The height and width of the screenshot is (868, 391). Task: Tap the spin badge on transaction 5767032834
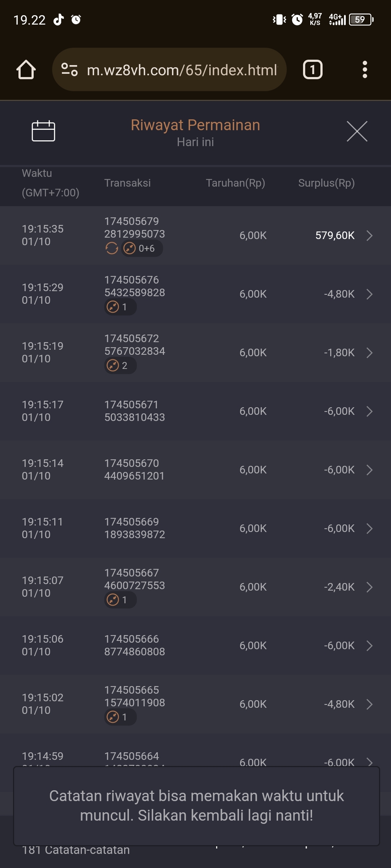click(x=120, y=366)
